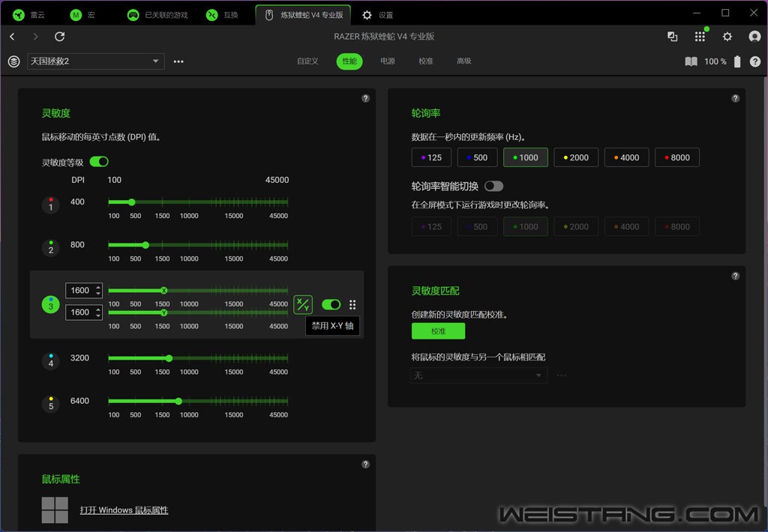This screenshot has width=768, height=532.
Task: Enable the 轮询率智能切换 switch
Action: point(493,186)
